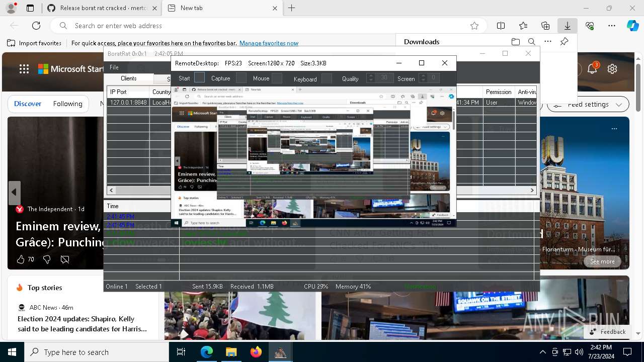Open more options in Downloads panel

point(548,42)
